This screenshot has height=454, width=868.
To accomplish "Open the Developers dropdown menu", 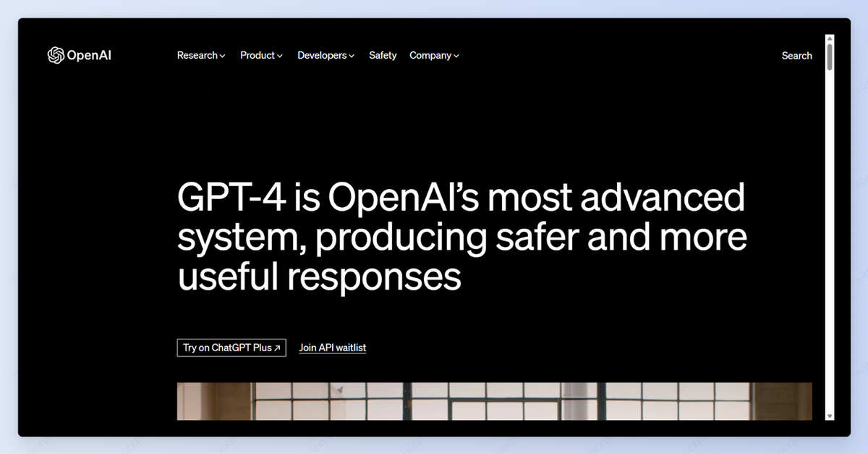I will pos(321,55).
